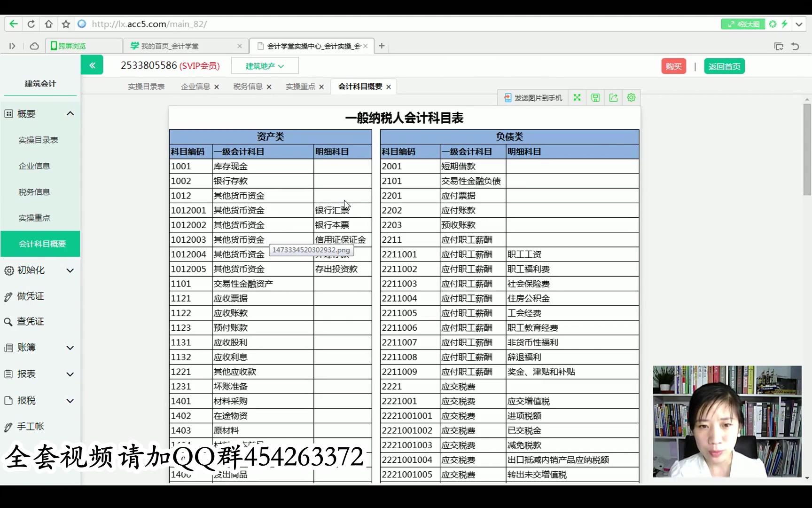Click the save image floppy icon
Screen dimensions: 812x508
(x=595, y=97)
